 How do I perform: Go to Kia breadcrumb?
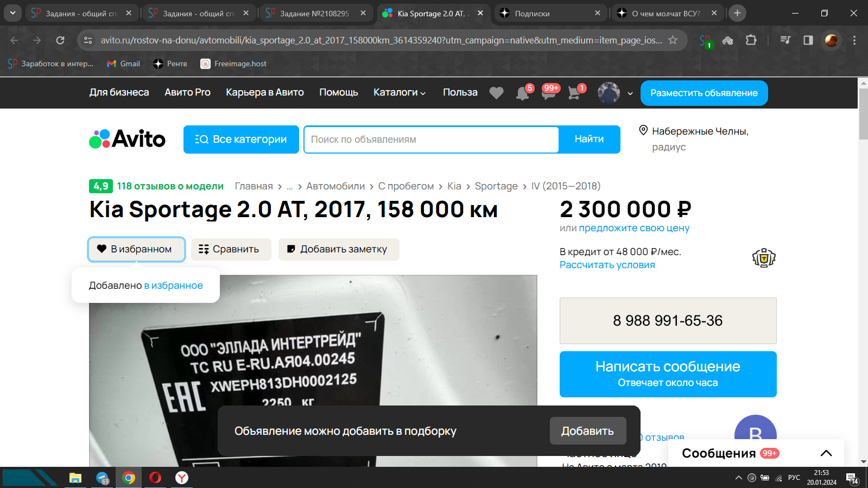click(x=454, y=186)
